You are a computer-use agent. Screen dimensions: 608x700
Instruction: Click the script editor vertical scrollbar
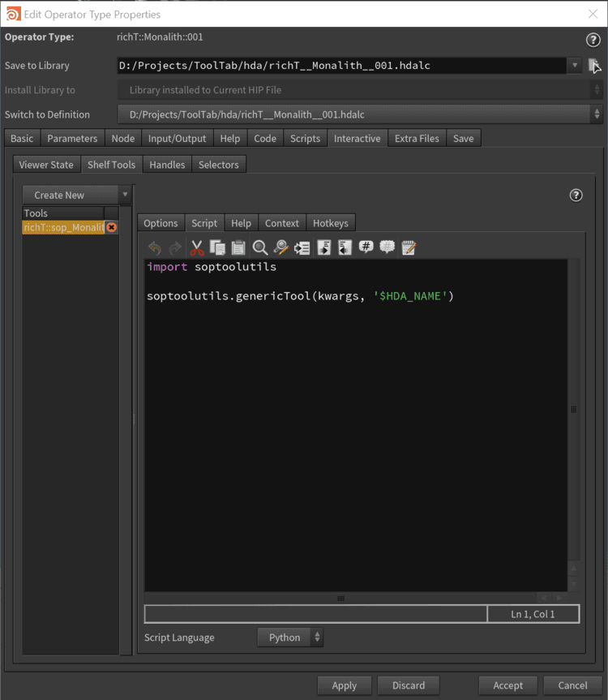tap(574, 410)
